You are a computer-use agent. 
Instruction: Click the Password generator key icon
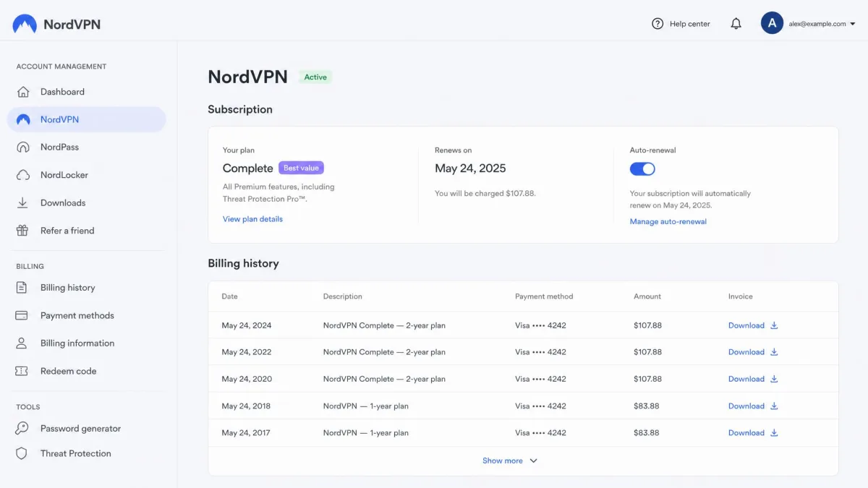[22, 428]
